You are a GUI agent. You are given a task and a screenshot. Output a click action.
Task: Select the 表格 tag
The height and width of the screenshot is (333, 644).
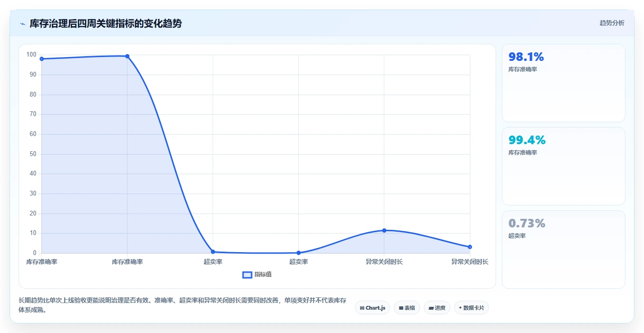(407, 308)
